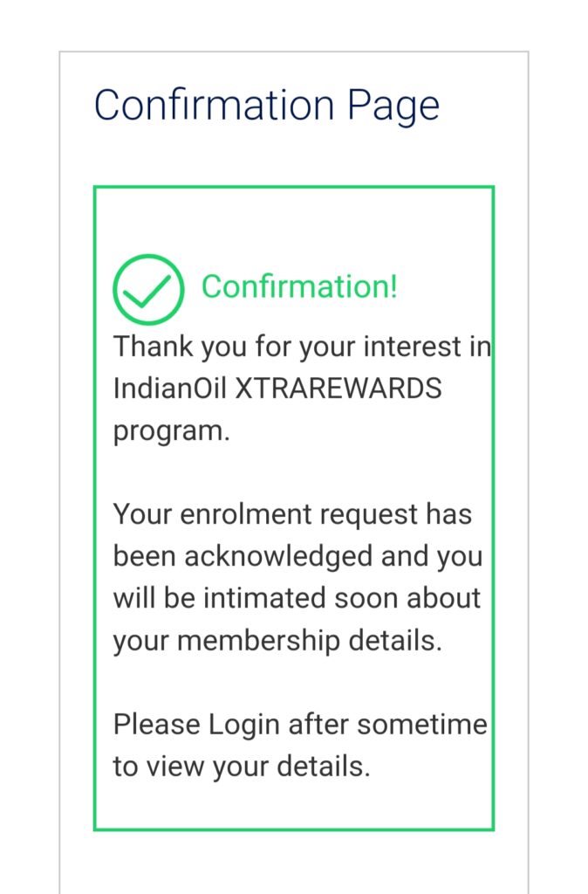Select the XTRAREWARDS program name
Viewport: 588px width, 894px height.
[x=338, y=389]
